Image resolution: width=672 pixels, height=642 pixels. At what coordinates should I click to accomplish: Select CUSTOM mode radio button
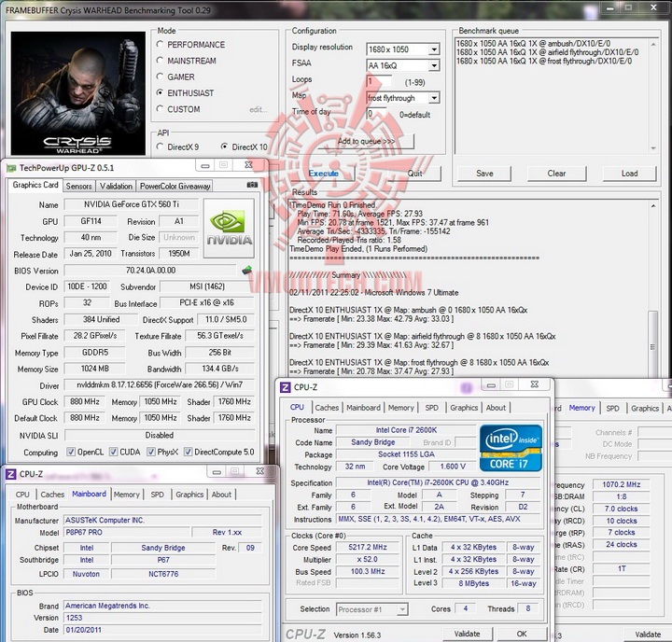(x=160, y=108)
